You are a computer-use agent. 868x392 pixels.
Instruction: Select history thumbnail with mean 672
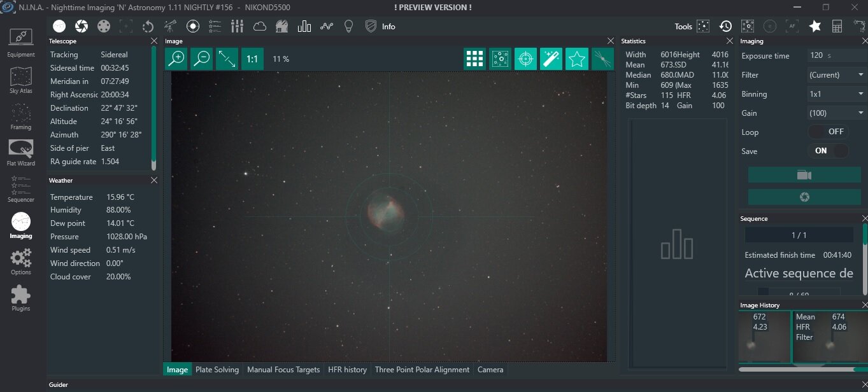(x=764, y=337)
